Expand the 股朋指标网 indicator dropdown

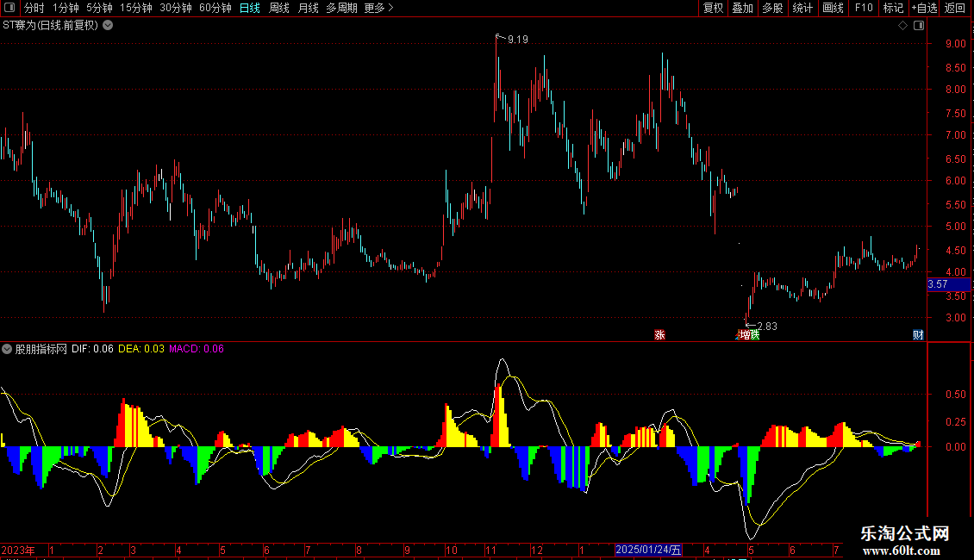click(7, 349)
